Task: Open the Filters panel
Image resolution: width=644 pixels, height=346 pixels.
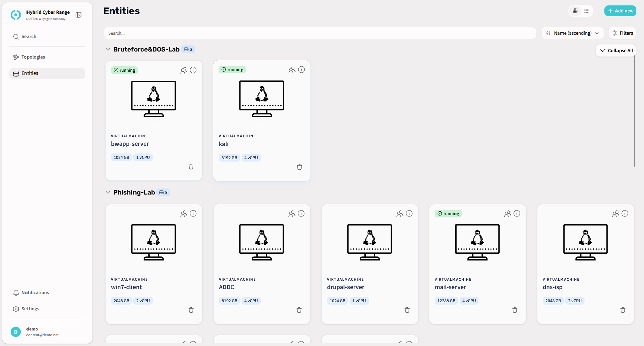Action: [623, 33]
